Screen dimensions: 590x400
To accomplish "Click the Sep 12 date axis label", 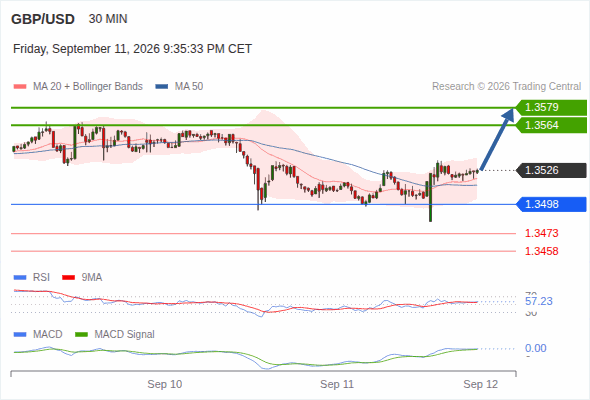I will tap(481, 384).
